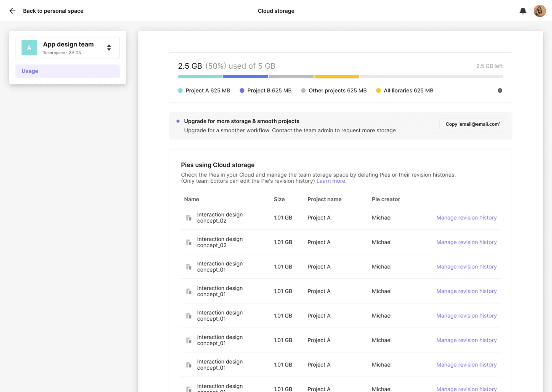
Task: Click the back arrow icon
Action: [x=12, y=11]
